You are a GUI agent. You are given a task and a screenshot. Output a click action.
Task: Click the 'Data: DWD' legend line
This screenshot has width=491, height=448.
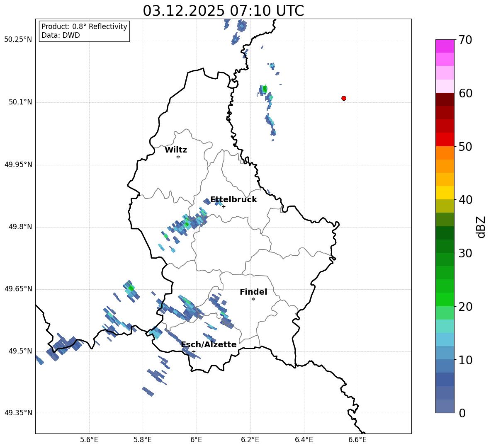point(61,35)
